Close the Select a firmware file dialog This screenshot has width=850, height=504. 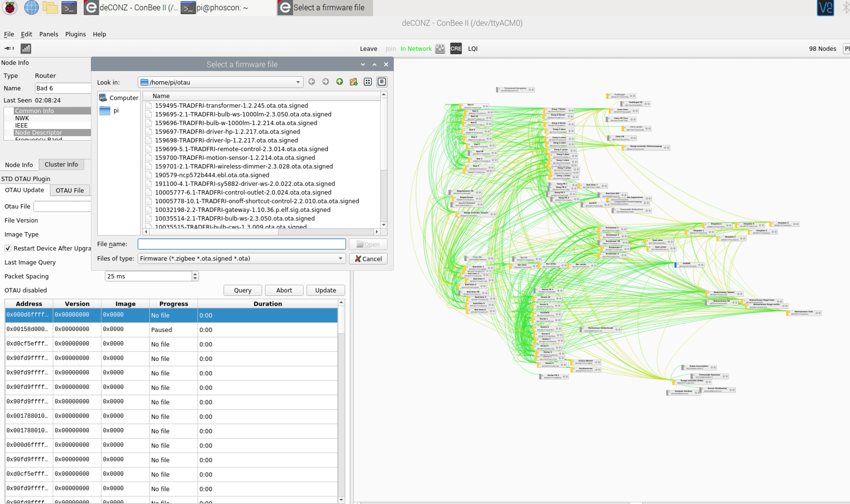(x=386, y=64)
